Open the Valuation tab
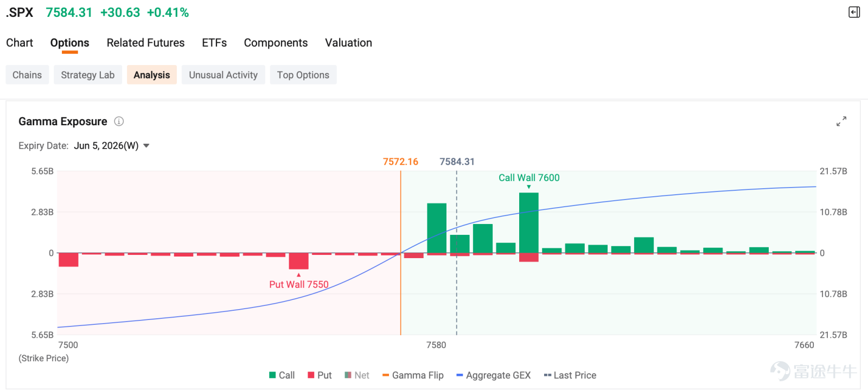This screenshot has width=868, height=391. pos(348,43)
